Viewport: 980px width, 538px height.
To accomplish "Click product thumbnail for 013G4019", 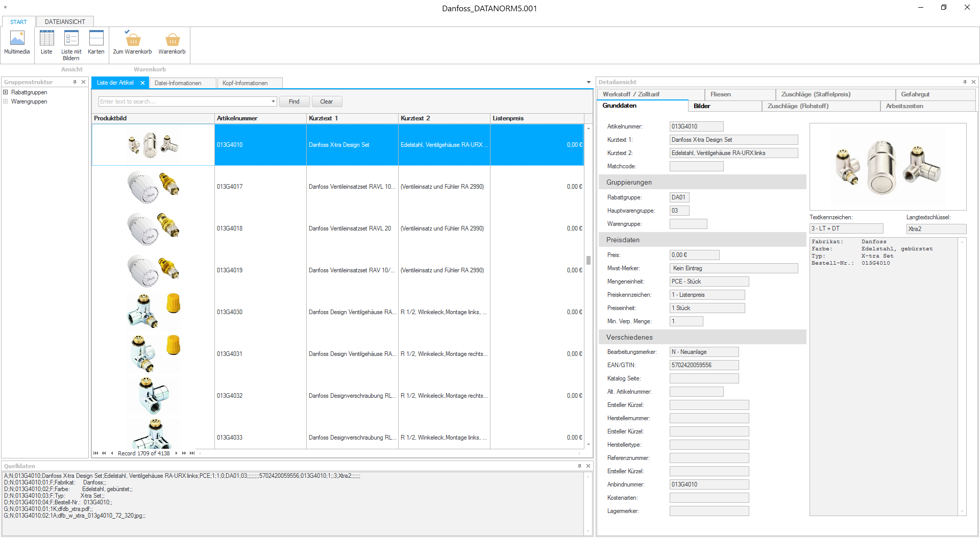I will click(x=153, y=270).
